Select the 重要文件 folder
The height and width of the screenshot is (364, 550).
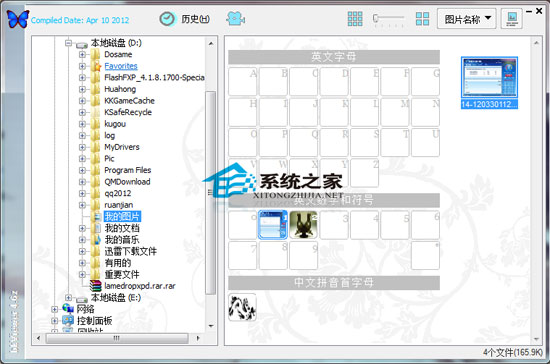122,275
